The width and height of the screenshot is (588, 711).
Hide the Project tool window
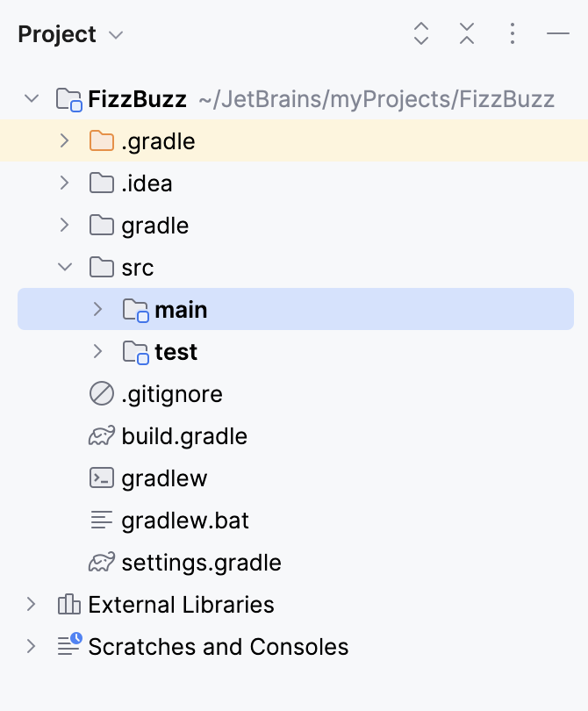tap(558, 33)
